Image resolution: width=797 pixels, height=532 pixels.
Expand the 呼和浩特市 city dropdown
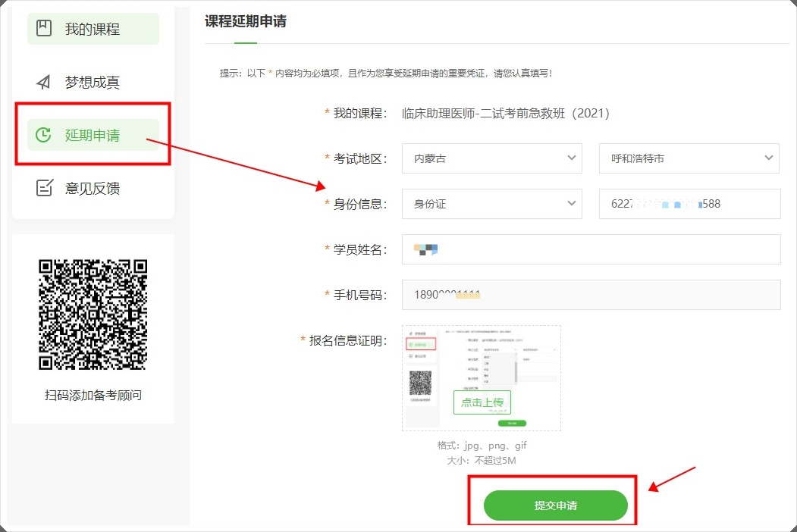coord(689,158)
